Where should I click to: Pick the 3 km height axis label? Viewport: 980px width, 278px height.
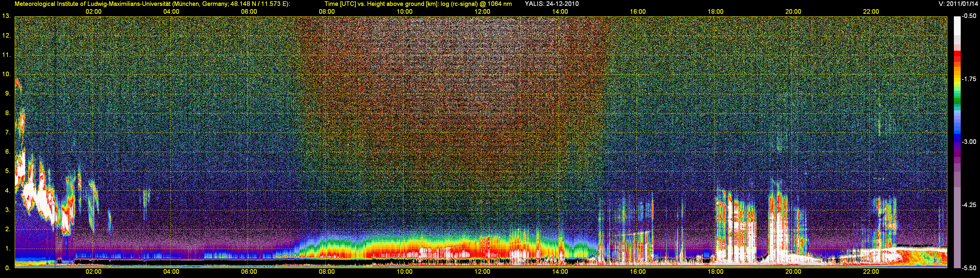[8, 210]
